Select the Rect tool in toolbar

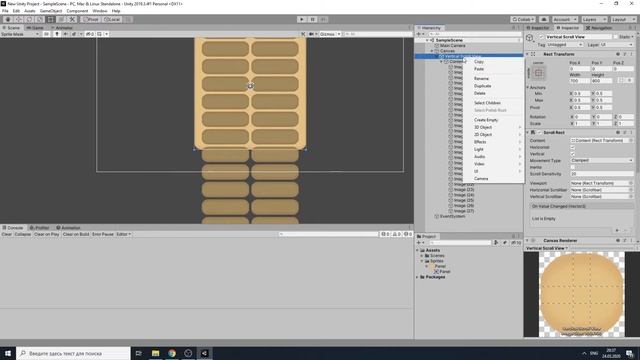click(50, 19)
